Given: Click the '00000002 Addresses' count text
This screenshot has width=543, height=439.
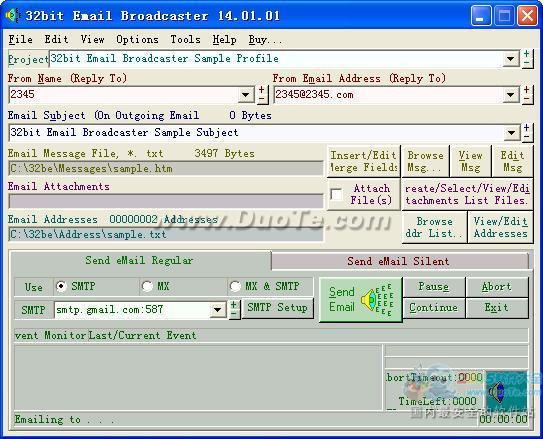Looking at the screenshot, I should click(163, 220).
